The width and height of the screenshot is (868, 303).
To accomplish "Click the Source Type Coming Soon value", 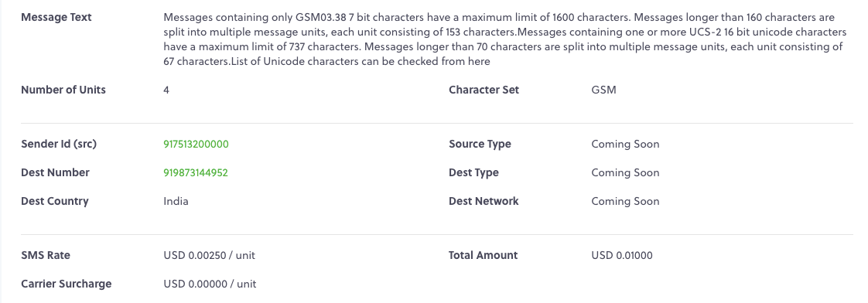I will pos(625,145).
